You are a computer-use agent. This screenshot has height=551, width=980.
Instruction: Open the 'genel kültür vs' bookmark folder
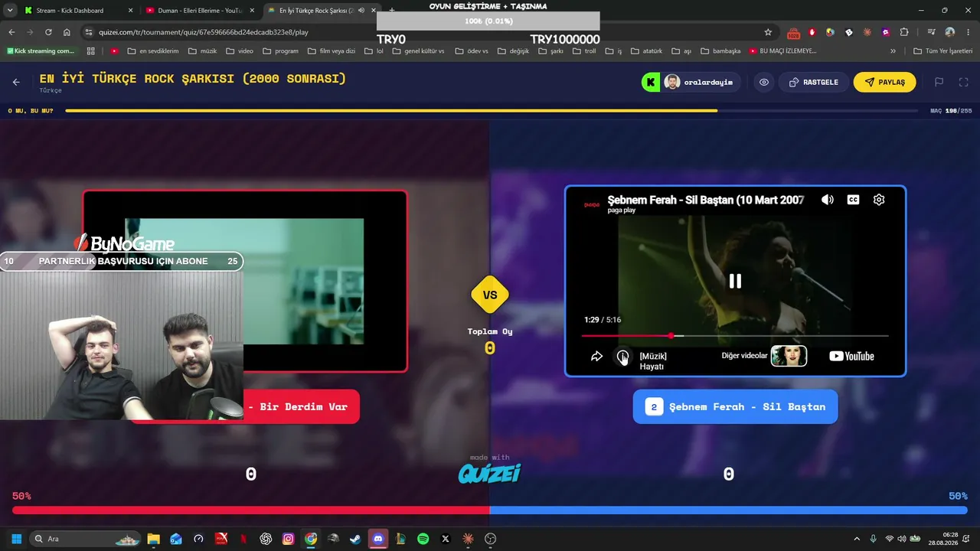tap(416, 51)
